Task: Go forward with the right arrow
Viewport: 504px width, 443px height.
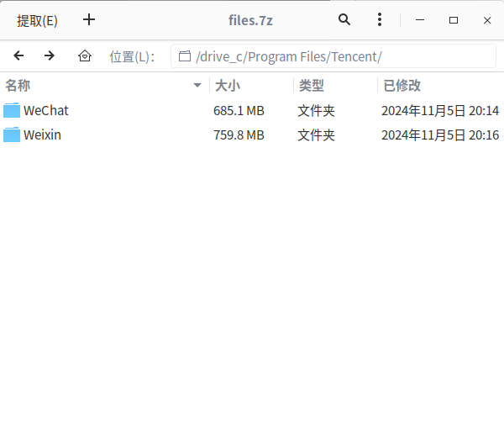Action: coord(50,56)
